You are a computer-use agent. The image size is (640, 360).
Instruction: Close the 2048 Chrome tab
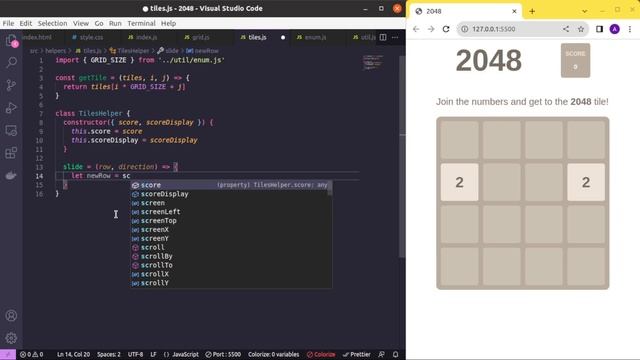pyautogui.click(x=514, y=11)
